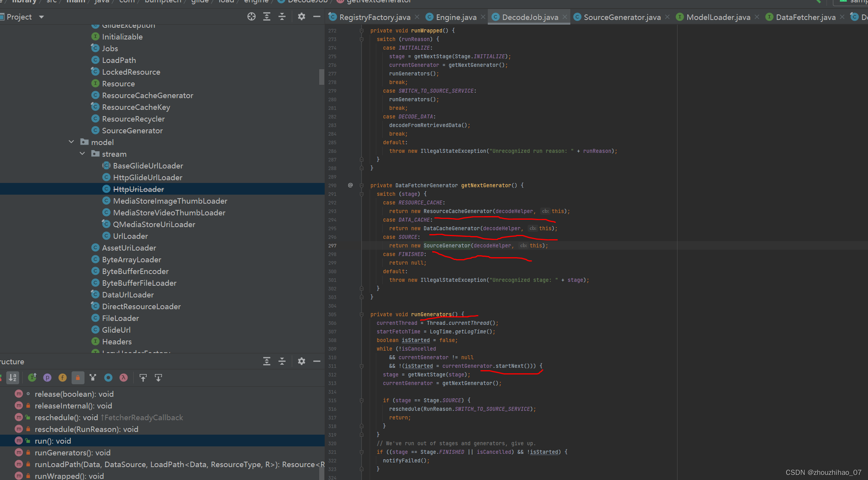868x480 pixels.
Task: Open the DataFetcher.java tab
Action: click(805, 17)
